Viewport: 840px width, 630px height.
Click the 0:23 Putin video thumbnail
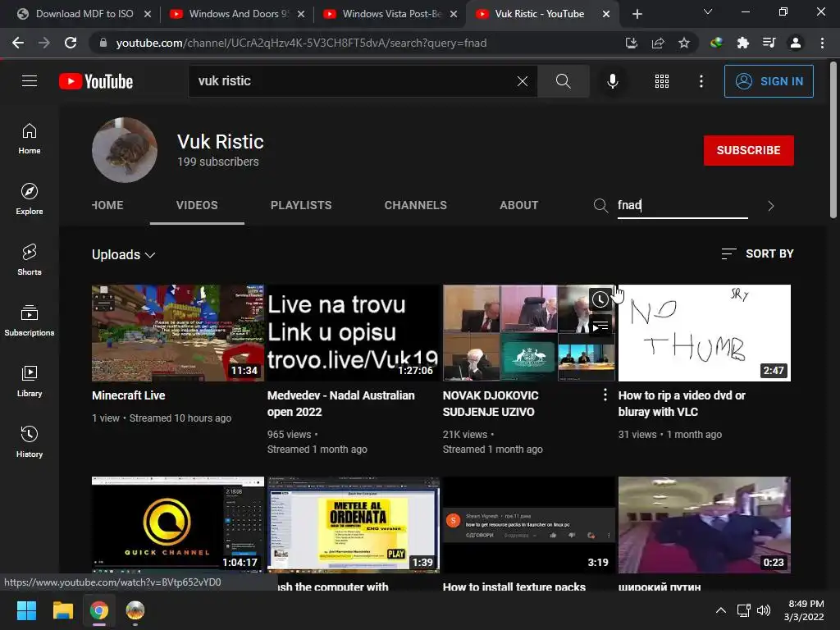click(704, 524)
